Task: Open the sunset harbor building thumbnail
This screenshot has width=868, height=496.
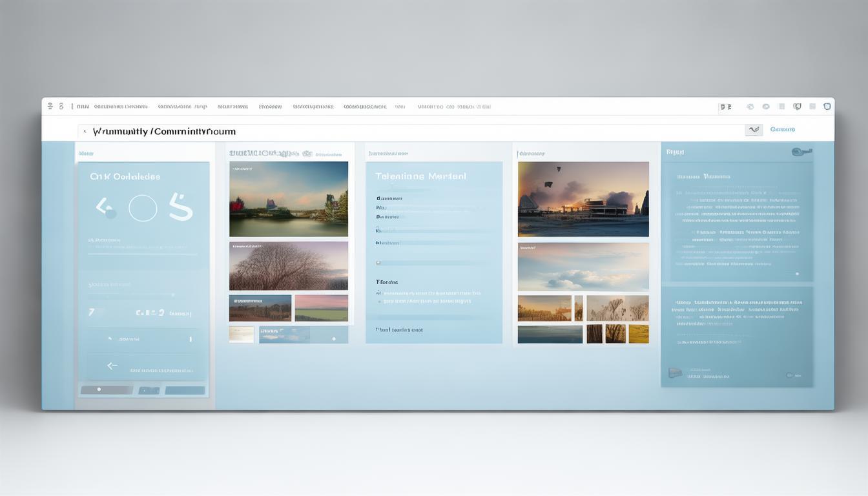Action: 583,199
